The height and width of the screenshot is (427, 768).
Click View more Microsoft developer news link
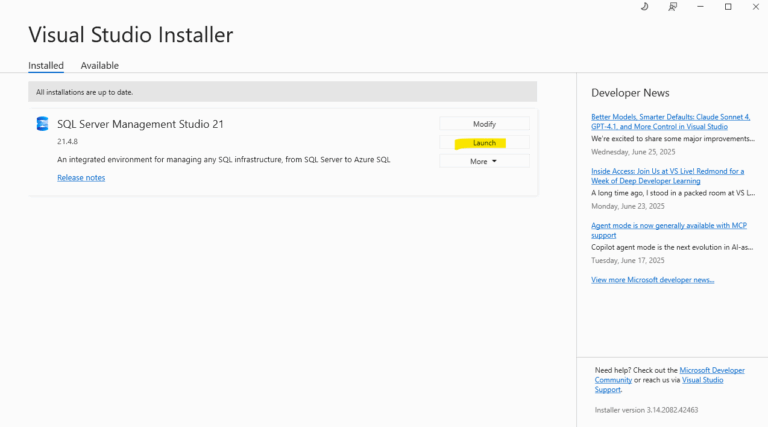click(x=652, y=280)
